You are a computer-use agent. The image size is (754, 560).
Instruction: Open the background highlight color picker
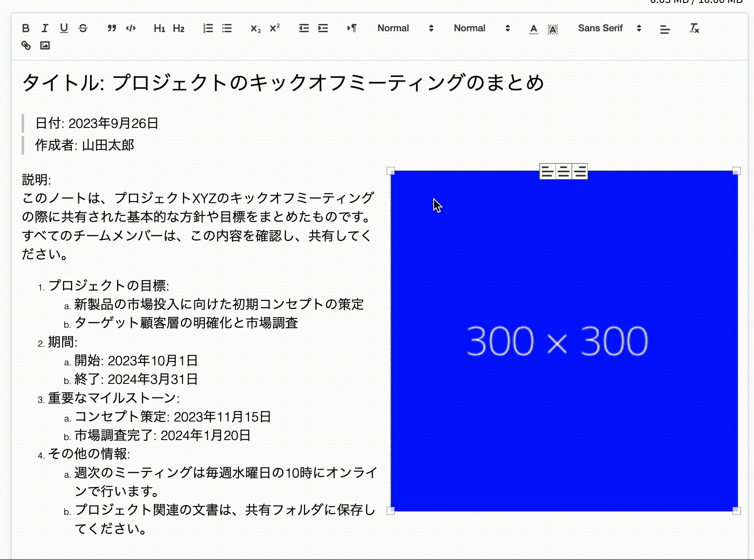click(553, 29)
